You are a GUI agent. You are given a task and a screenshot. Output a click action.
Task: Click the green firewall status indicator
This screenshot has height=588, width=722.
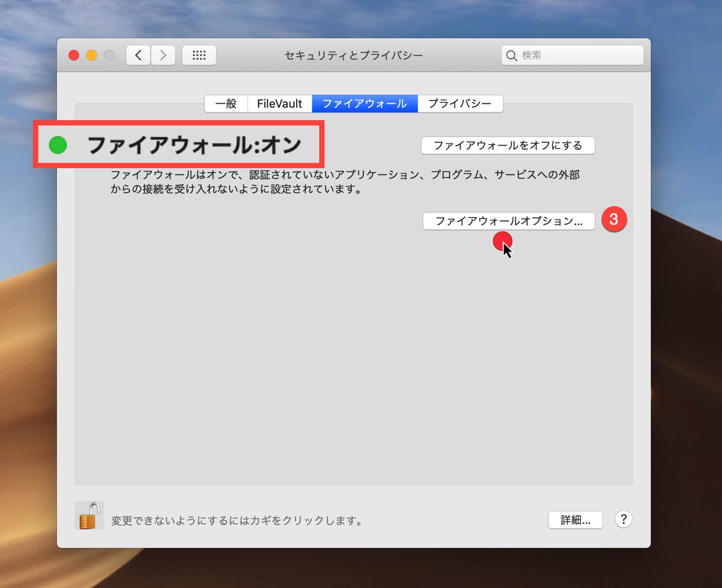[x=58, y=145]
